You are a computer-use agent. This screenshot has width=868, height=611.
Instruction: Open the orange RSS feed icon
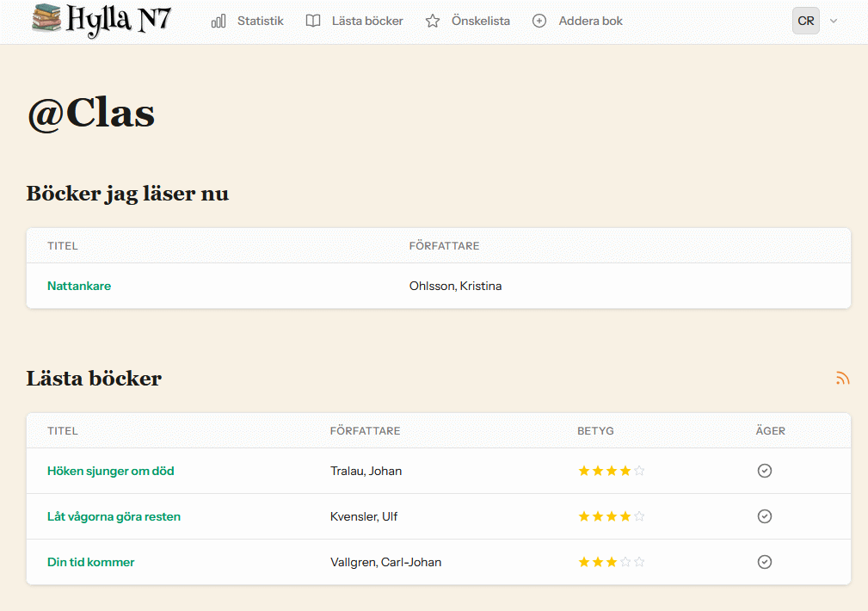click(842, 378)
